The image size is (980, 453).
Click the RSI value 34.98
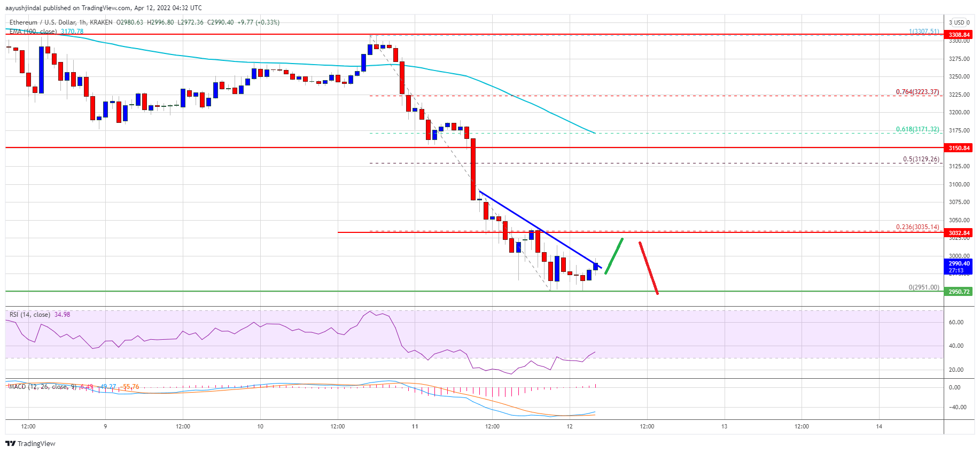[x=63, y=315]
